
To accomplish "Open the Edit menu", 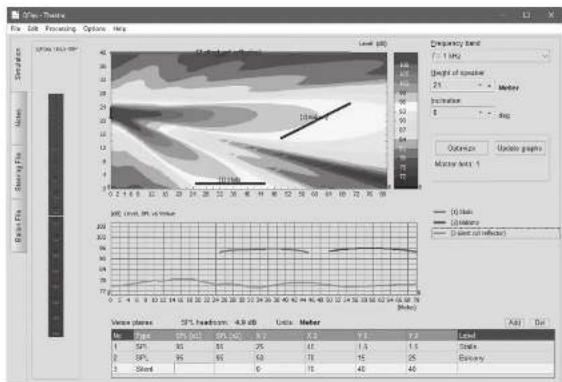I will pyautogui.click(x=33, y=28).
